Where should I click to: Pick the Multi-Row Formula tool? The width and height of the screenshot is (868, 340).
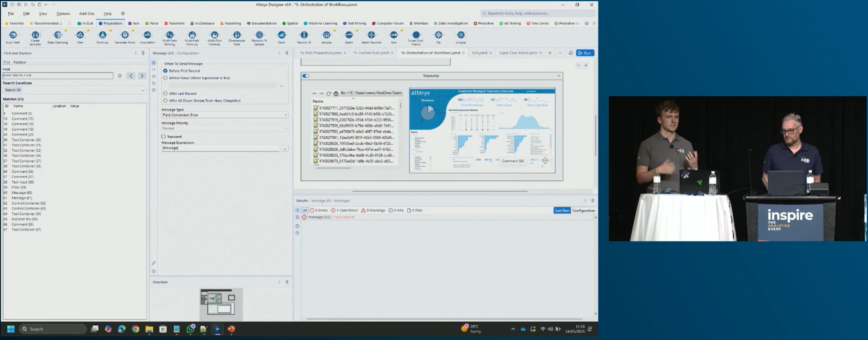pos(214,38)
